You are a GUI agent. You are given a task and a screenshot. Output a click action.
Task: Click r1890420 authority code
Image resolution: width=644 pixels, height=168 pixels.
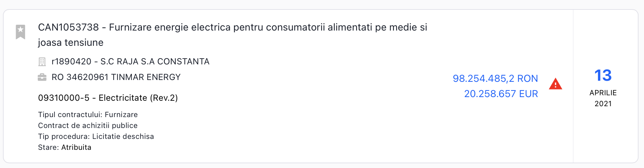tap(71, 61)
